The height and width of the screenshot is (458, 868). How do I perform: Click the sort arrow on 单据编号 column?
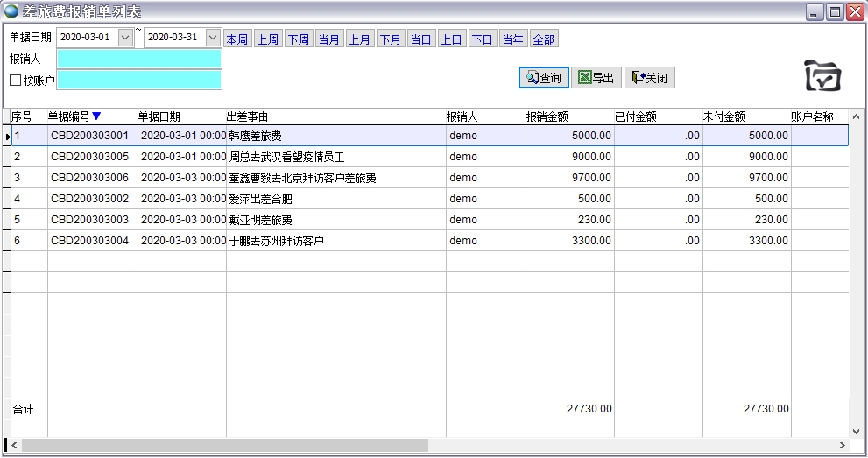tap(96, 116)
